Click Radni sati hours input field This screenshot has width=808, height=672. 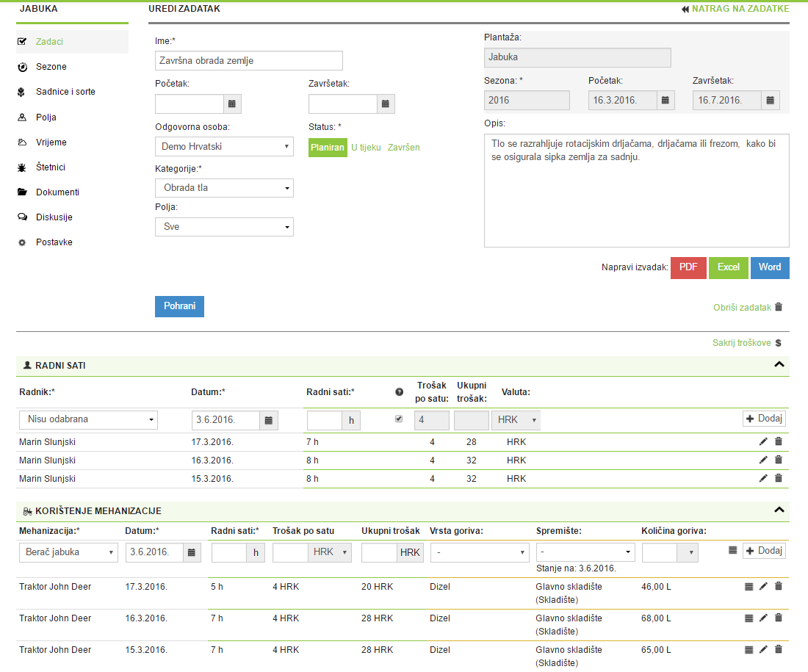325,421
